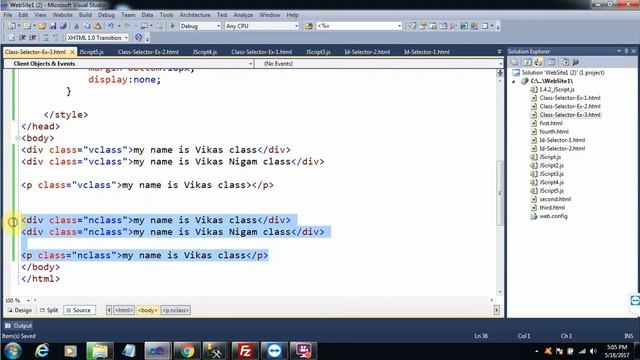
Task: Click the Refresh icon in Solution Explorer
Action: [x=527, y=62]
